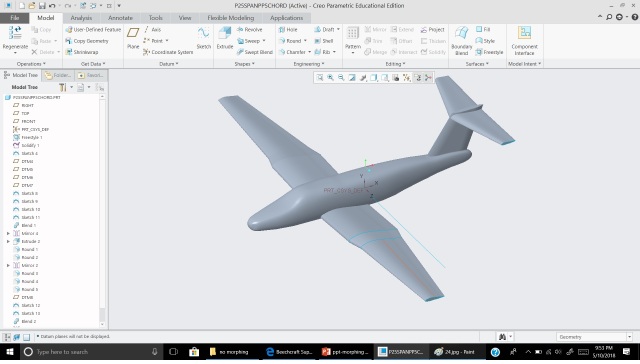
Task: Start a new Sketch
Action: (x=203, y=38)
